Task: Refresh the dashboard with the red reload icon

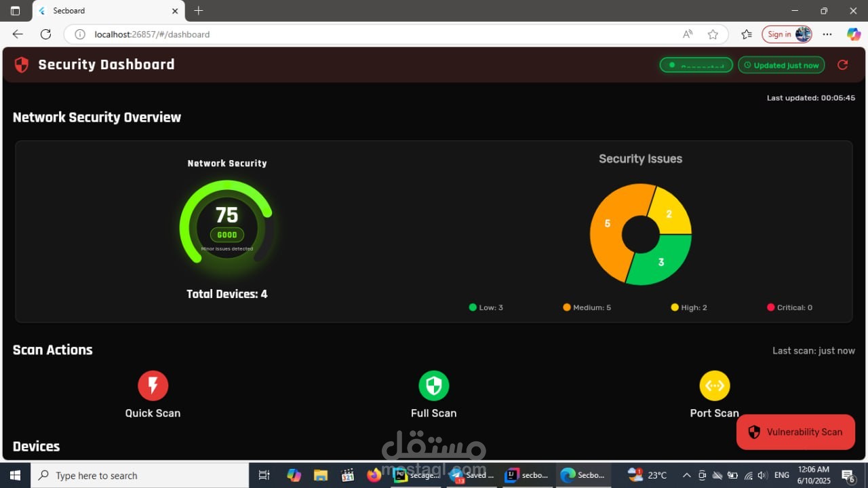Action: click(842, 65)
